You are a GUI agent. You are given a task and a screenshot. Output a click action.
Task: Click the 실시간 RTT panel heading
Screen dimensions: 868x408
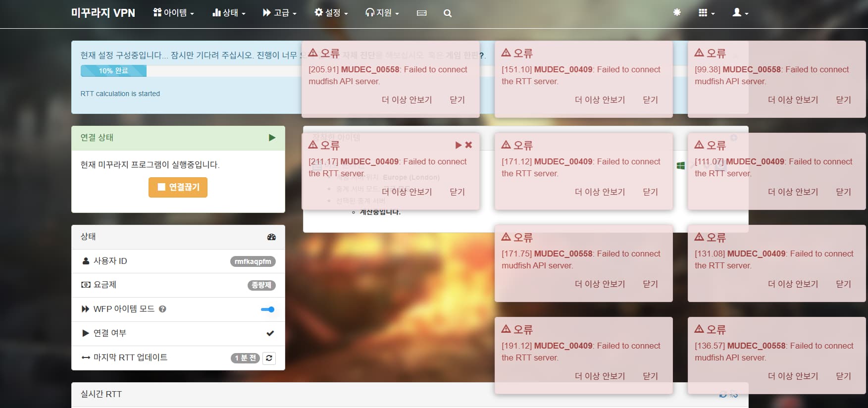tap(101, 394)
